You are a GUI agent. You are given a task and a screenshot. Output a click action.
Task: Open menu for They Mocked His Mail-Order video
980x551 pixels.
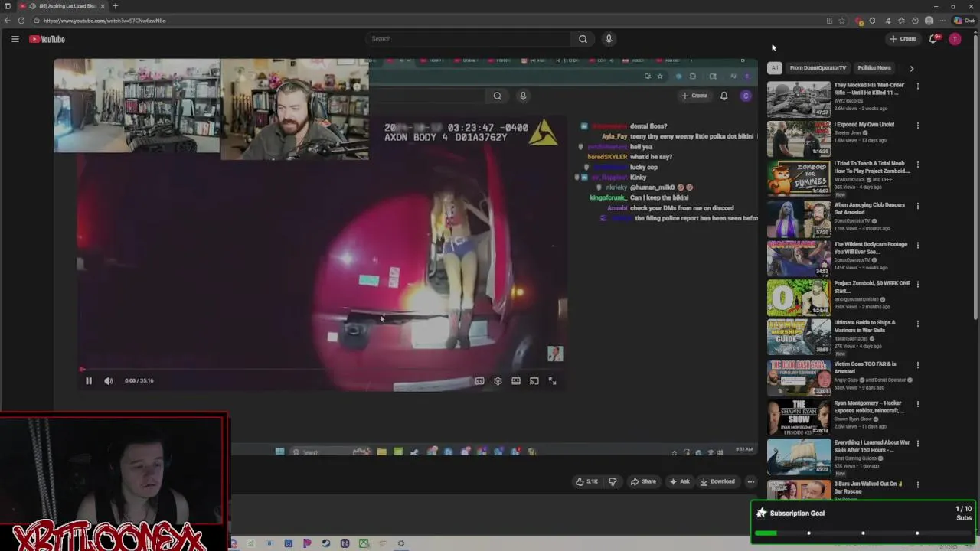click(x=918, y=86)
